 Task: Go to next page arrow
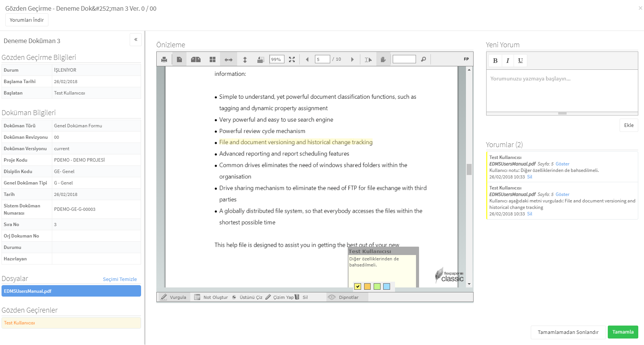(x=352, y=59)
